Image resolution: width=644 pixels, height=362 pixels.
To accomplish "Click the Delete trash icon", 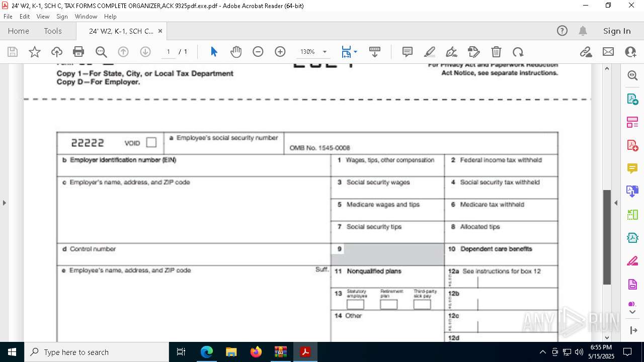I will tap(496, 52).
